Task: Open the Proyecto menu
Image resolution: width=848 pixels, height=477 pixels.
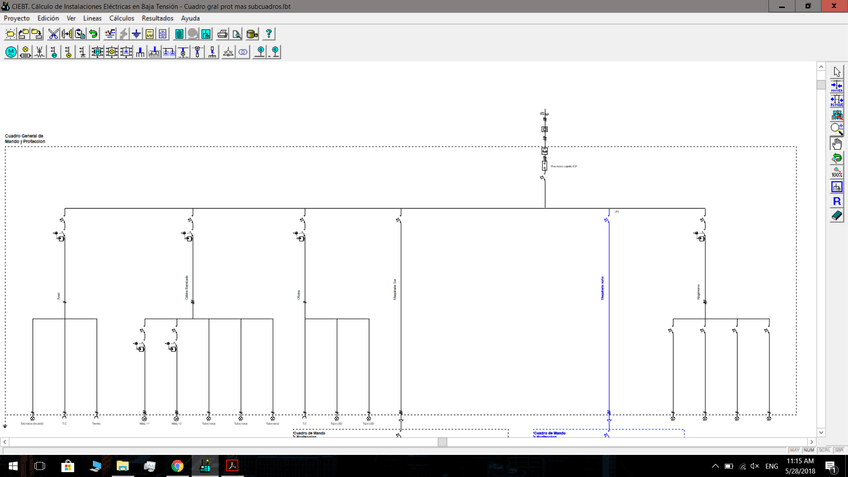Action: coord(17,18)
